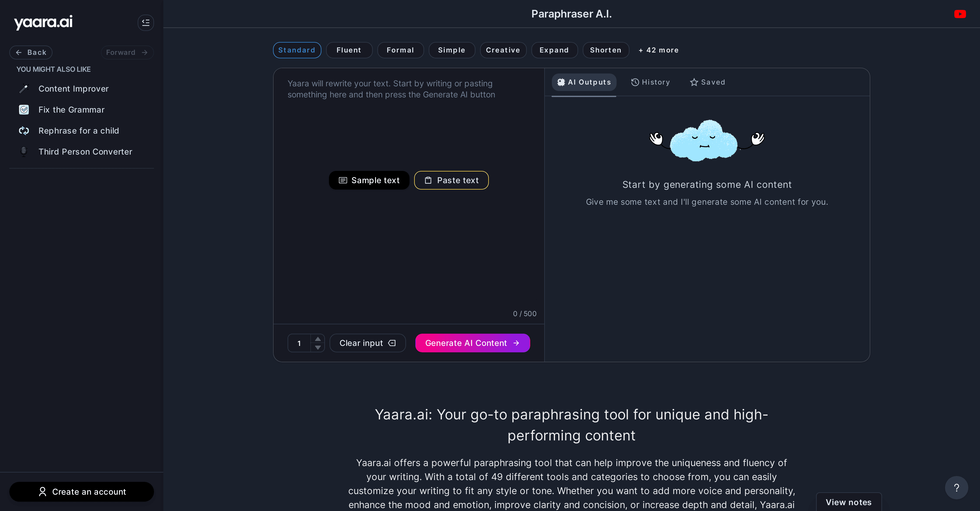The height and width of the screenshot is (511, 980).
Task: Expand the + 42 more tones list
Action: 659,50
